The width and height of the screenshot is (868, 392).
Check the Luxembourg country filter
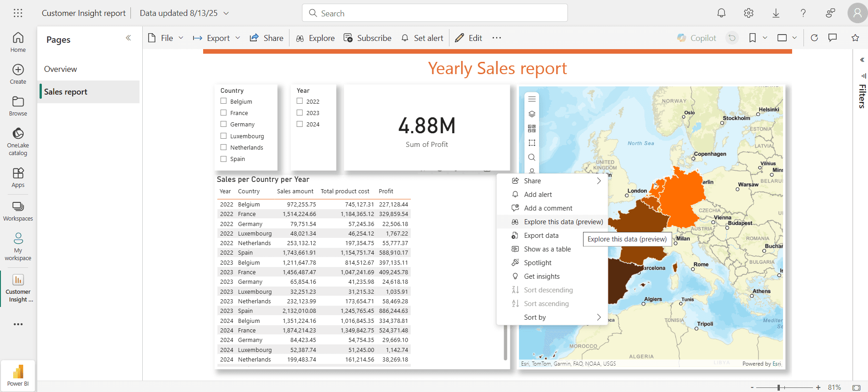[x=224, y=136]
